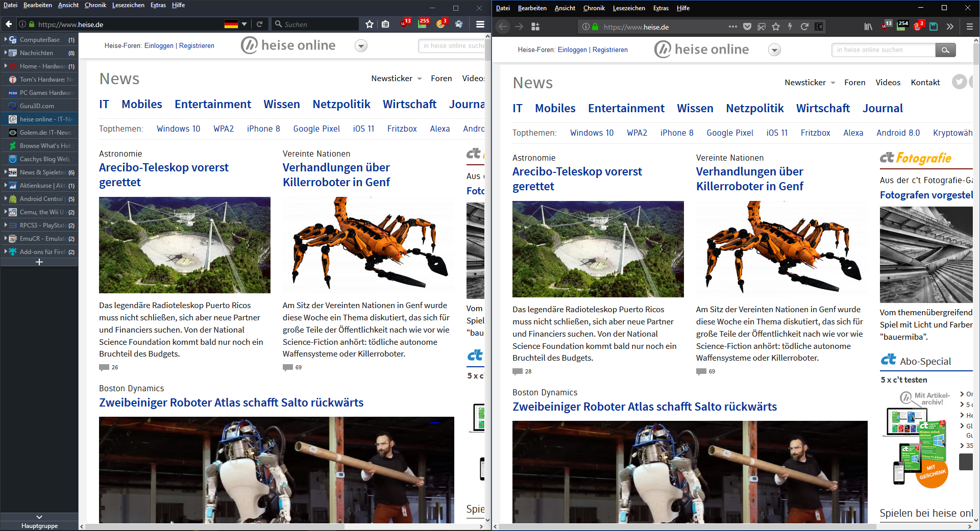Take a screenshot via right window URL bar

click(762, 27)
